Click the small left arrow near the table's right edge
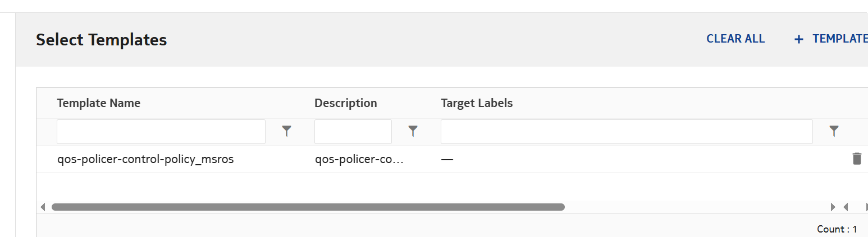 click(x=846, y=207)
